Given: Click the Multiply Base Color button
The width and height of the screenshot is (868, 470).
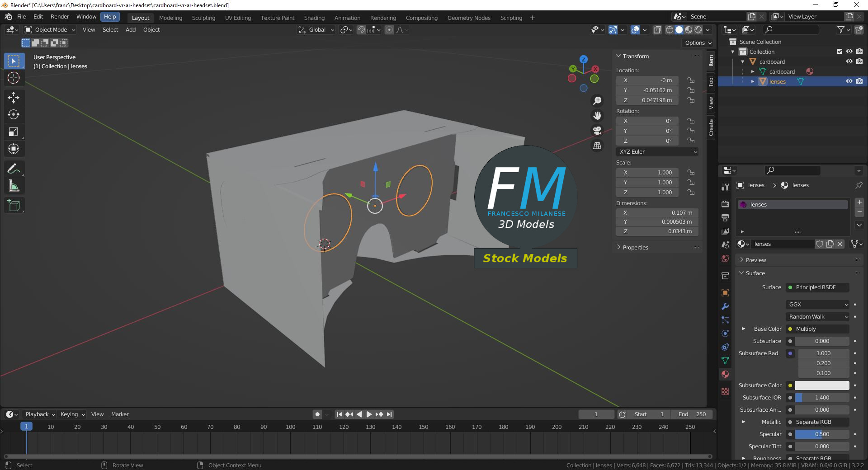Looking at the screenshot, I should click(818, 329).
